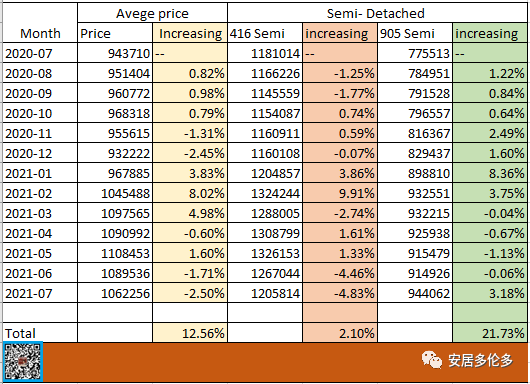
Task: Select the 416 Semi column header
Action: [265, 33]
